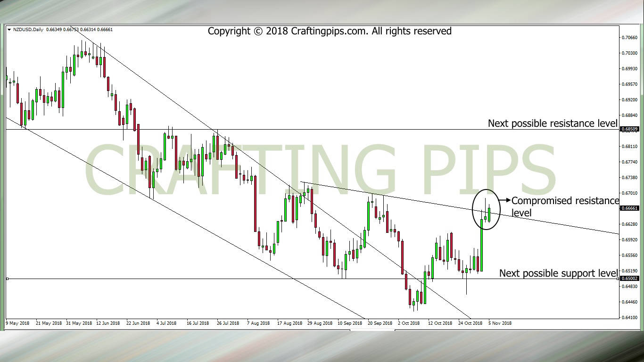This screenshot has height=362, width=644.
Task: Open the chart menu triangle beside NZDUSD,Daily
Action: [9, 30]
